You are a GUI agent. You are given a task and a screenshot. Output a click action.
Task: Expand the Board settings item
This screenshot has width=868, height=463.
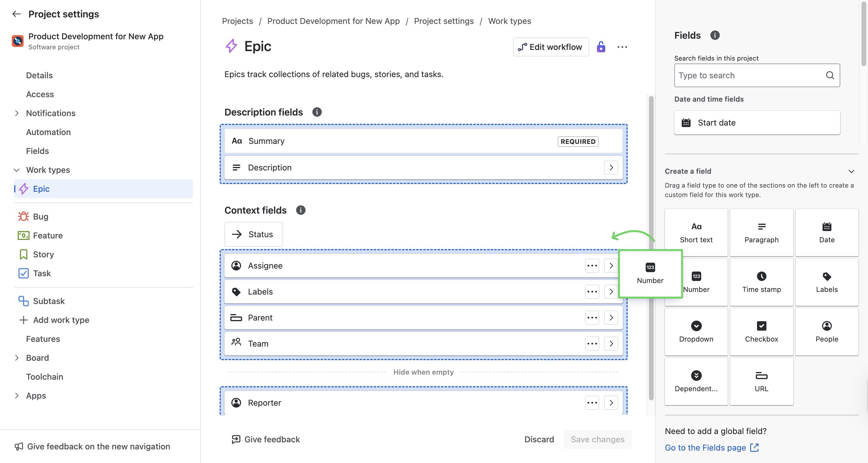tap(17, 358)
